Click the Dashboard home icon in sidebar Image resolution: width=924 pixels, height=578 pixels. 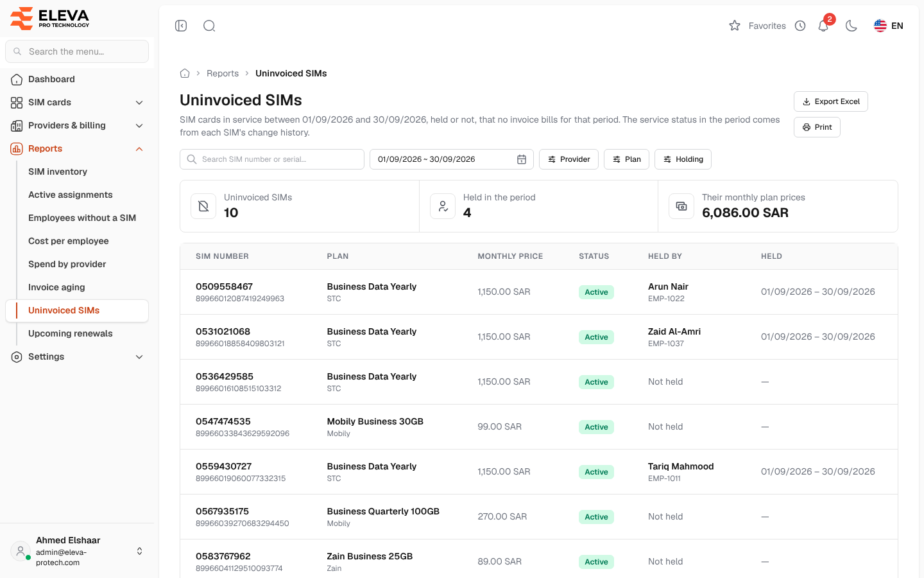coord(17,79)
